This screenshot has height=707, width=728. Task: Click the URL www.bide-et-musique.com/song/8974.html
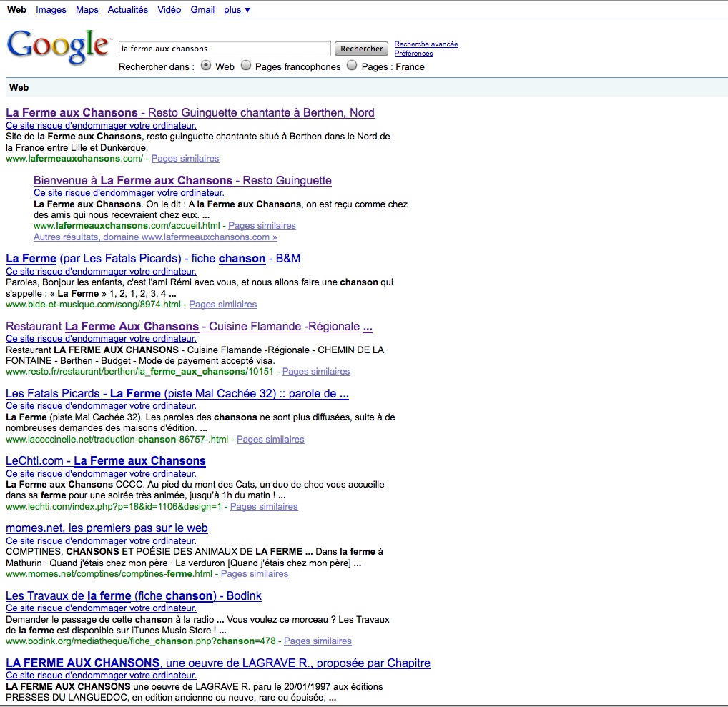(93, 305)
